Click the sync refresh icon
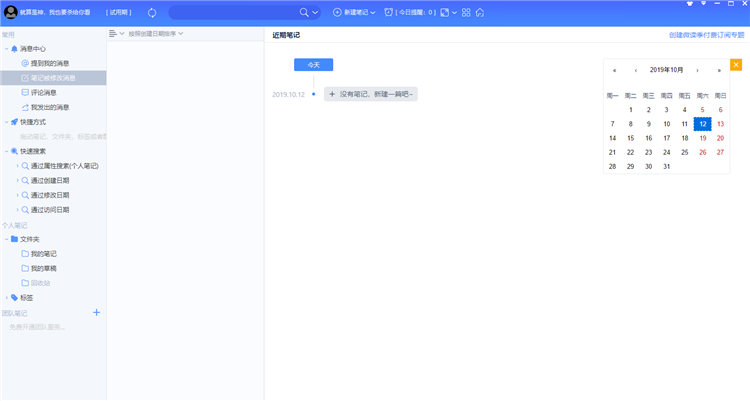 [x=152, y=12]
